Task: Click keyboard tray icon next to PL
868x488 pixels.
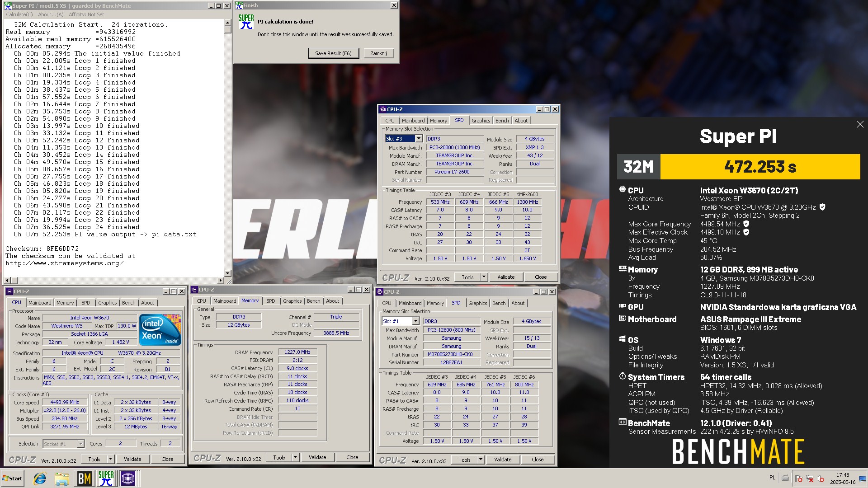Action: tap(786, 478)
